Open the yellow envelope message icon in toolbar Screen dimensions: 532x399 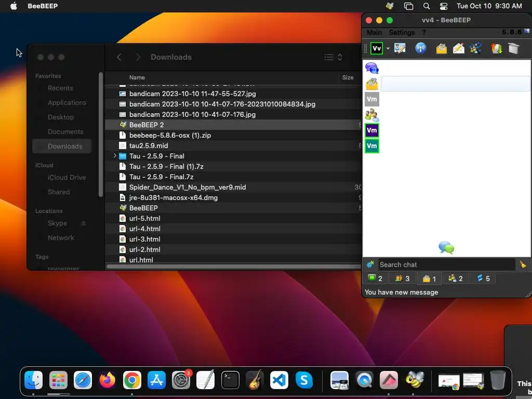(441, 48)
